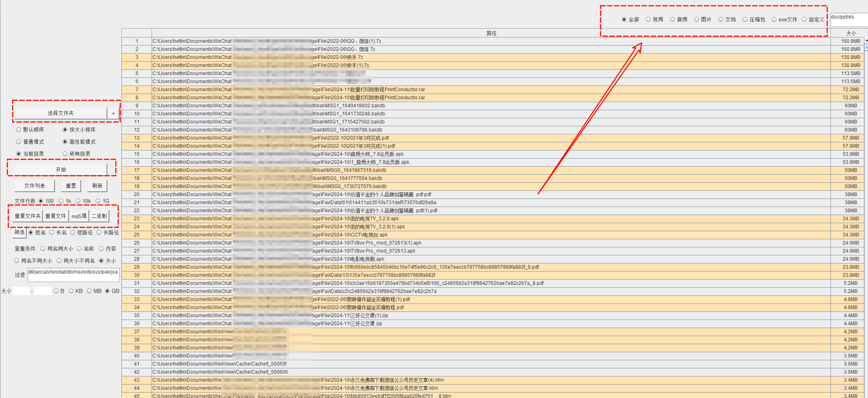This screenshot has width=868, height=398.
Task: Choose the 默认顺序 sort option
Action: pos(18,130)
